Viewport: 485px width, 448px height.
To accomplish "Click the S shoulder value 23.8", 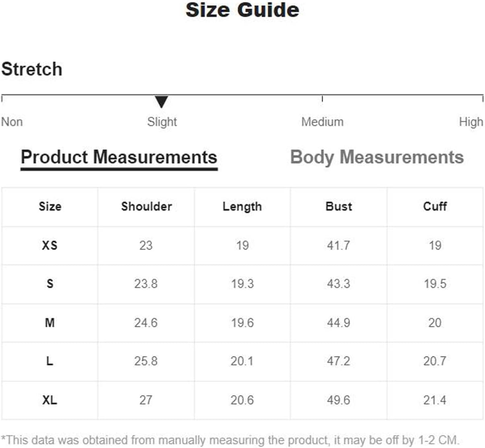I will [146, 284].
